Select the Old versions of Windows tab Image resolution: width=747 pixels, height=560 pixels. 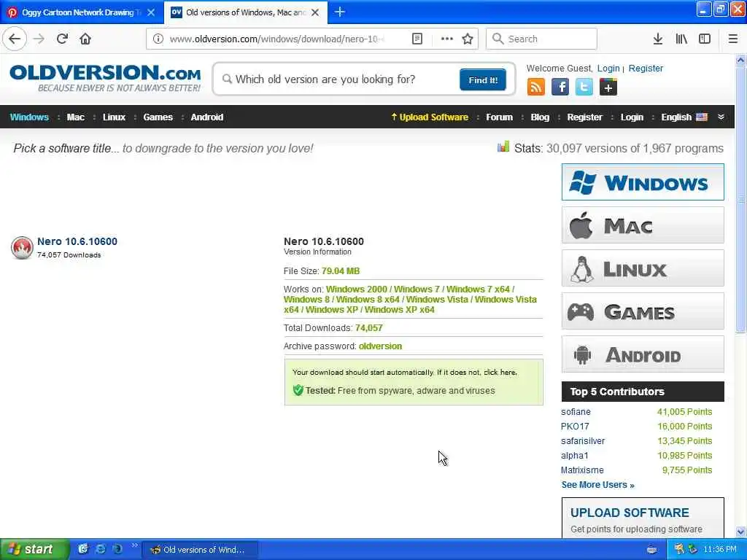(x=245, y=12)
